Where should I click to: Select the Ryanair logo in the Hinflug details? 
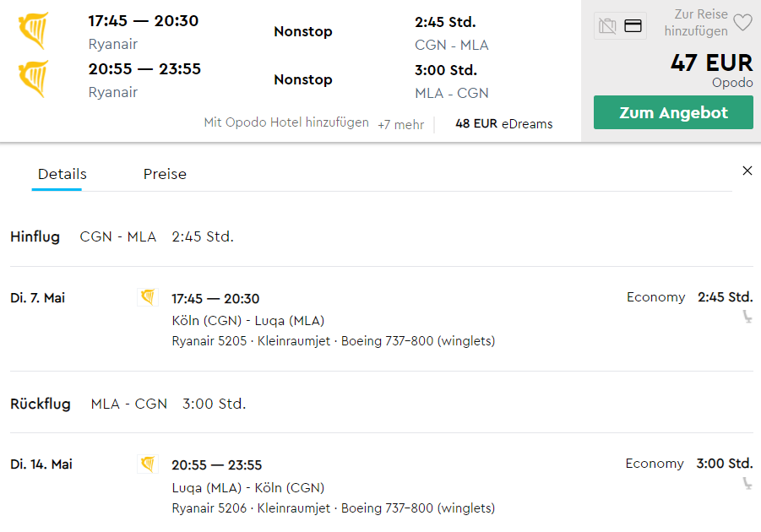pyautogui.click(x=147, y=297)
